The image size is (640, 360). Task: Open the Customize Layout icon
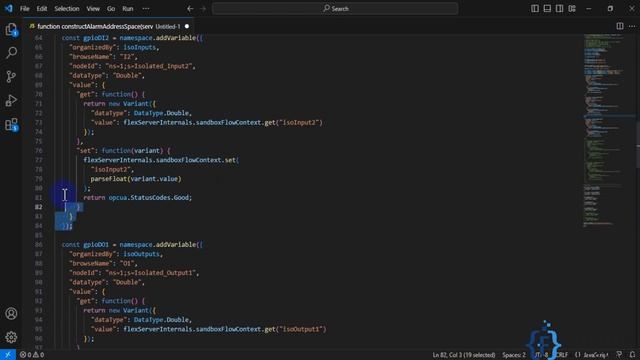click(572, 9)
